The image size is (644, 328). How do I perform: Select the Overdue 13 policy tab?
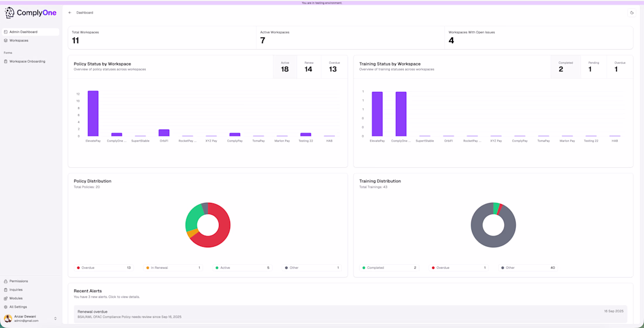[x=334, y=67]
